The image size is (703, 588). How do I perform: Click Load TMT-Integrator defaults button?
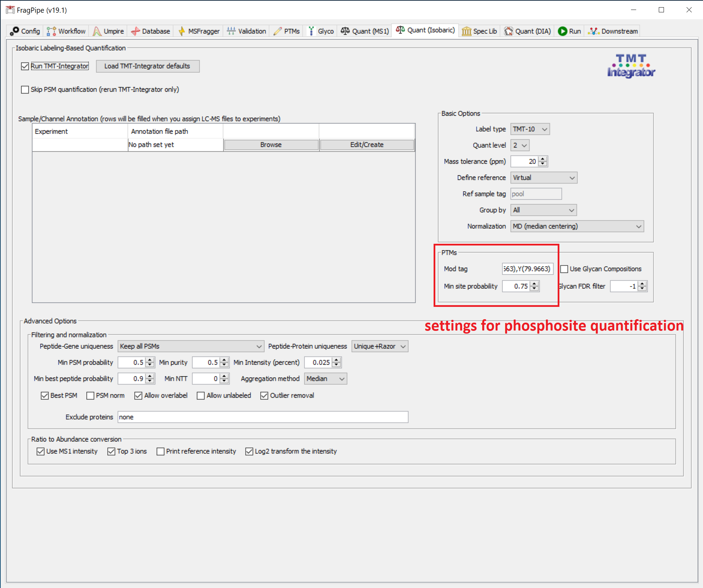pos(147,66)
